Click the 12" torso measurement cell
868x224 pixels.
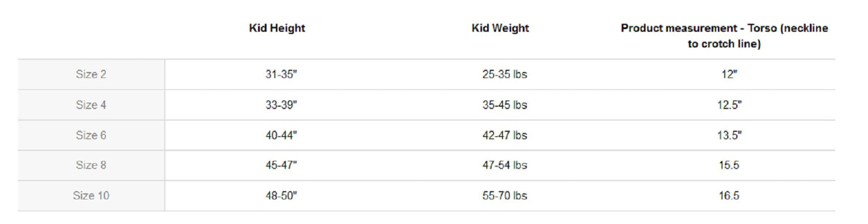tap(729, 75)
